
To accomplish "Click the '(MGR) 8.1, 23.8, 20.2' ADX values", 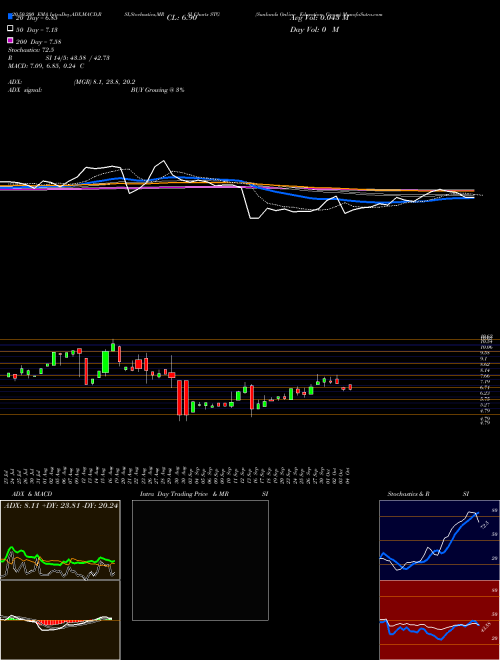I will tap(104, 82).
